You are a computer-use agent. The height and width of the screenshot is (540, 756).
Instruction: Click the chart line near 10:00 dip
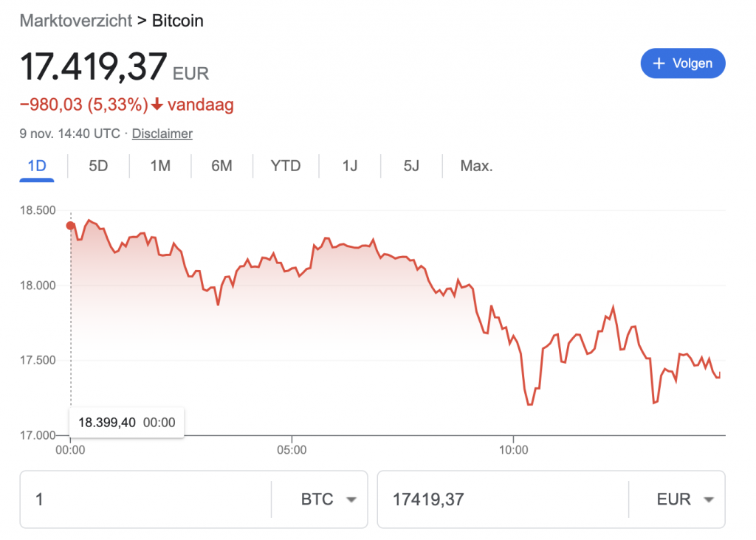(x=529, y=404)
